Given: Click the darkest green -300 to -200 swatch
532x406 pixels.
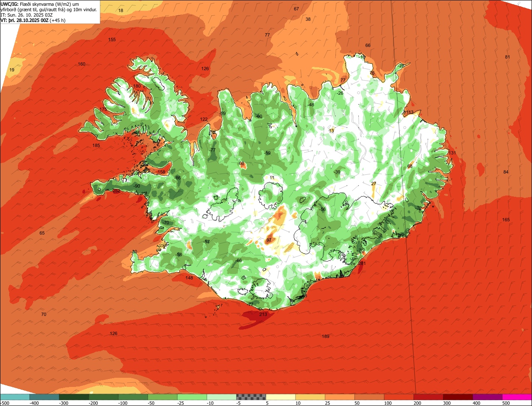Looking at the screenshot, I should (74, 397).
